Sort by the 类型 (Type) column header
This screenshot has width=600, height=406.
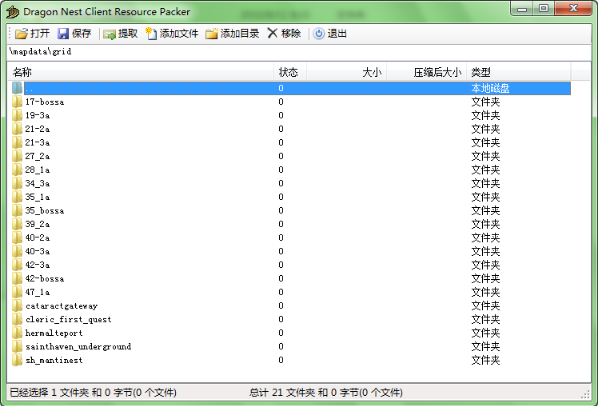pos(518,72)
